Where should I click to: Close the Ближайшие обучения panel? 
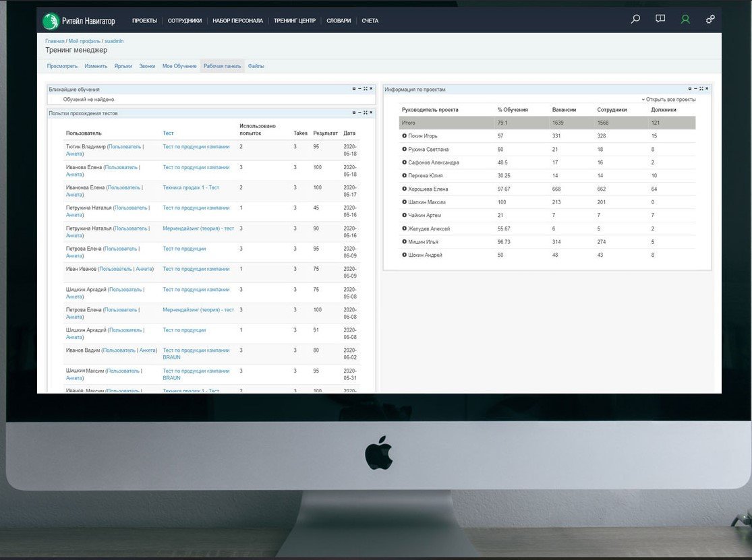(371, 89)
